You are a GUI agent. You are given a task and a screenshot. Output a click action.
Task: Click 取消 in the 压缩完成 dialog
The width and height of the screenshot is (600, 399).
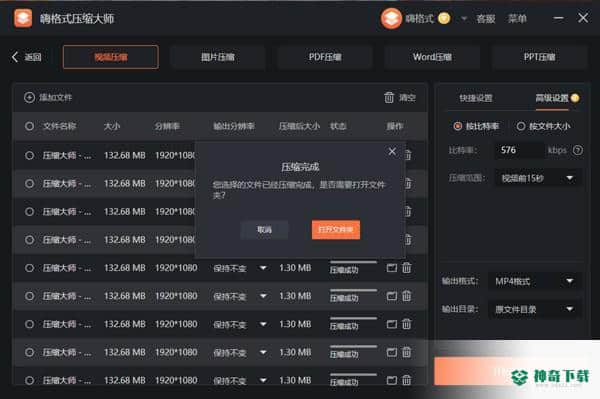click(264, 230)
